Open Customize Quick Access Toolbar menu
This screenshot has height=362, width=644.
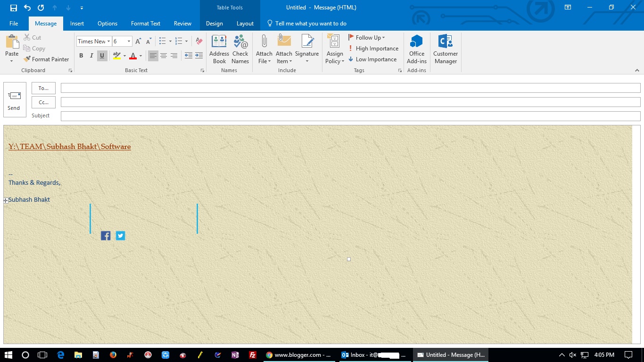point(82,8)
